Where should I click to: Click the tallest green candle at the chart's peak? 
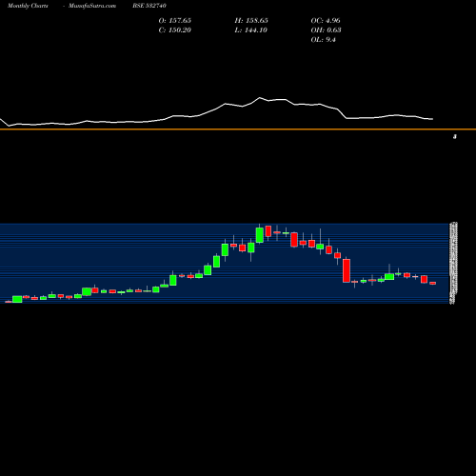260,235
